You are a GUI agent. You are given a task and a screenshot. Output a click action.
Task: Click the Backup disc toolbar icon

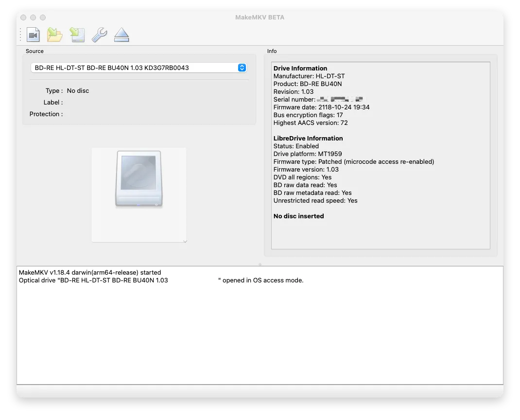point(55,35)
